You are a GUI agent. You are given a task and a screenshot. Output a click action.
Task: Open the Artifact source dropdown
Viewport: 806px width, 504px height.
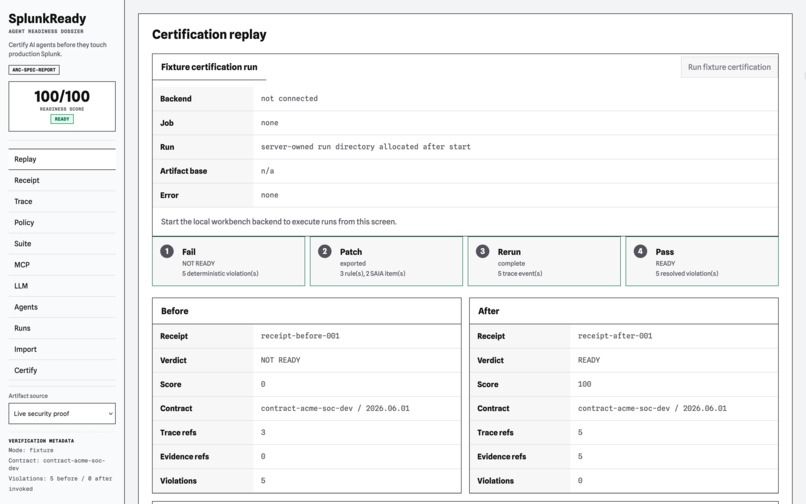point(62,413)
